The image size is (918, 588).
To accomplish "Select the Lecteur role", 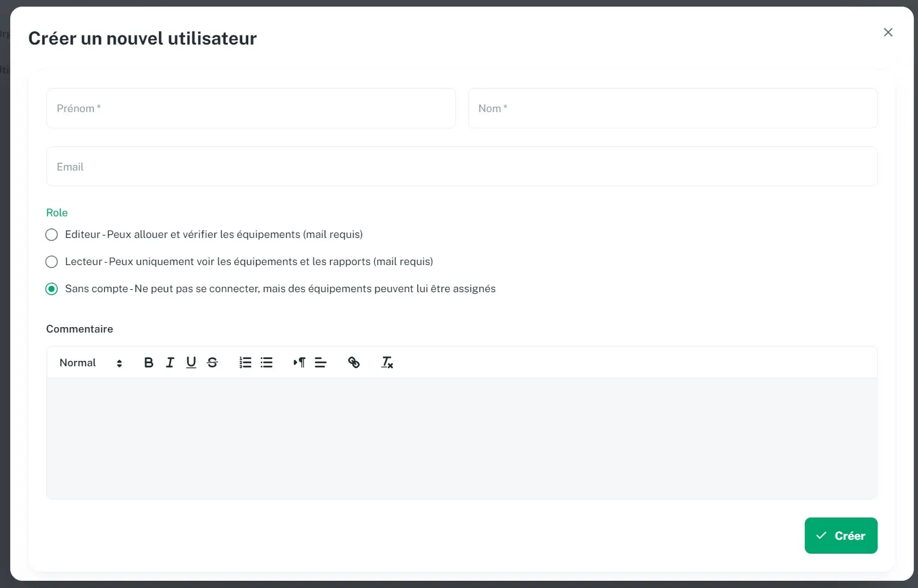I will [x=52, y=261].
